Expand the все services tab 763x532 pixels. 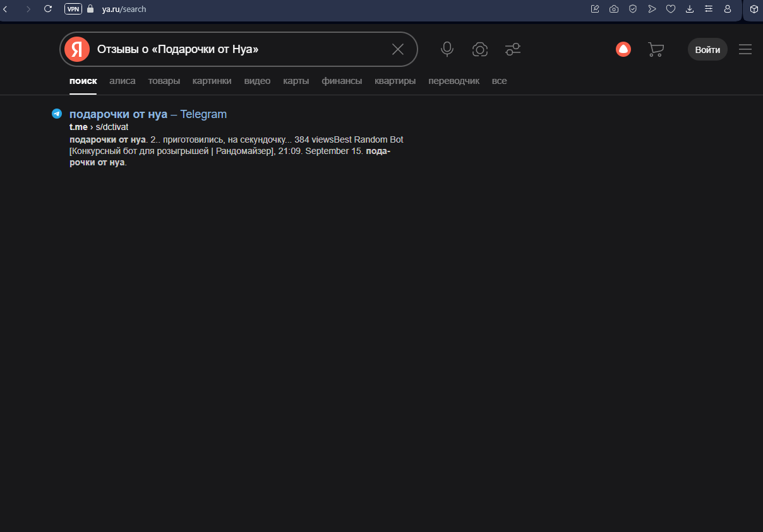[x=499, y=81]
